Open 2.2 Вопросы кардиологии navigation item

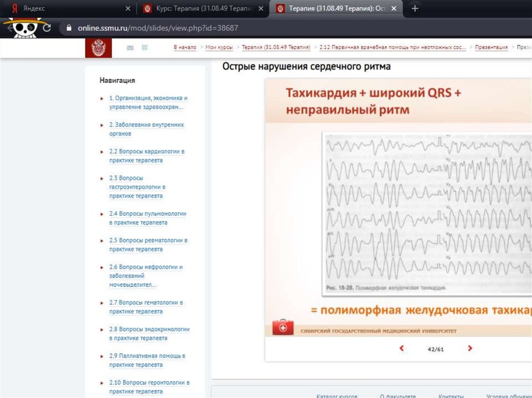pos(147,156)
